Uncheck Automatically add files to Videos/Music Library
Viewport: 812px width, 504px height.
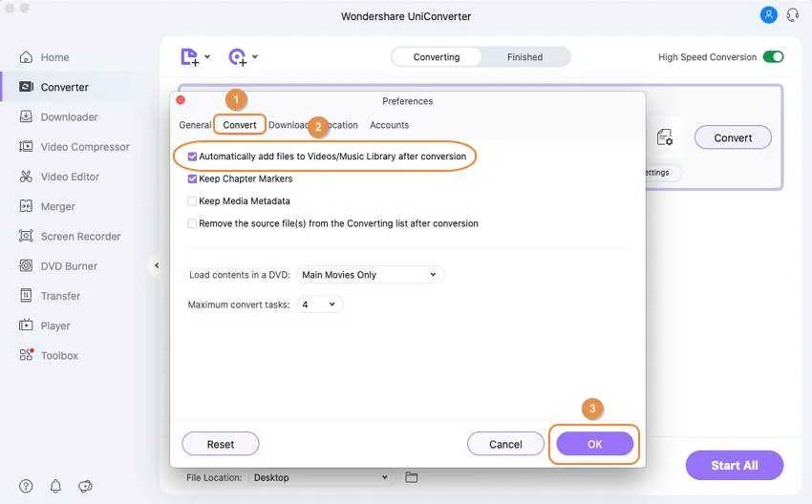coord(192,157)
